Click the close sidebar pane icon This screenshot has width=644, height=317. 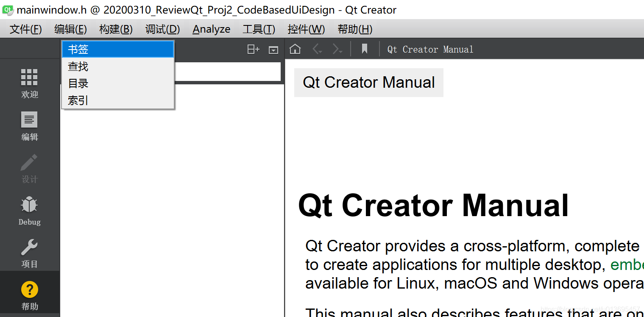[273, 50]
